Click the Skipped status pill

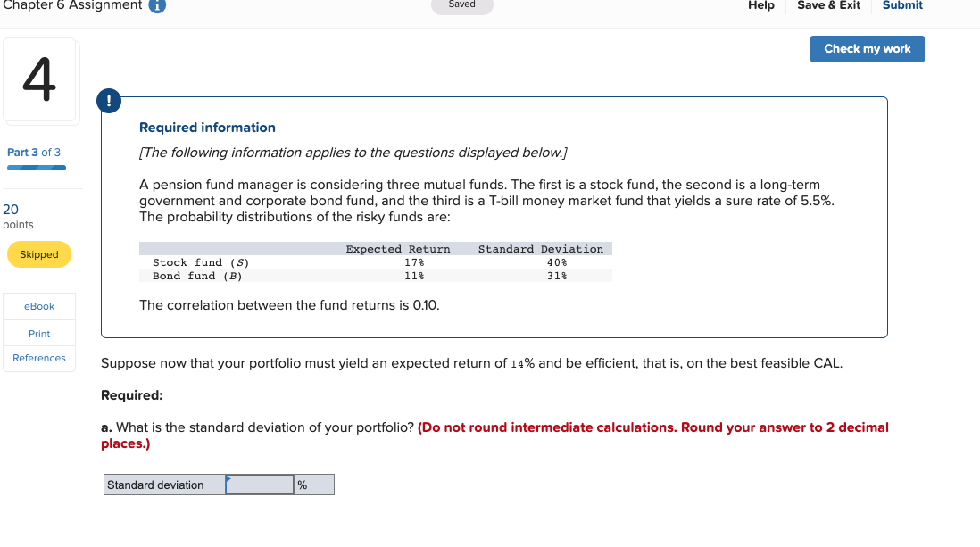pos(38,254)
